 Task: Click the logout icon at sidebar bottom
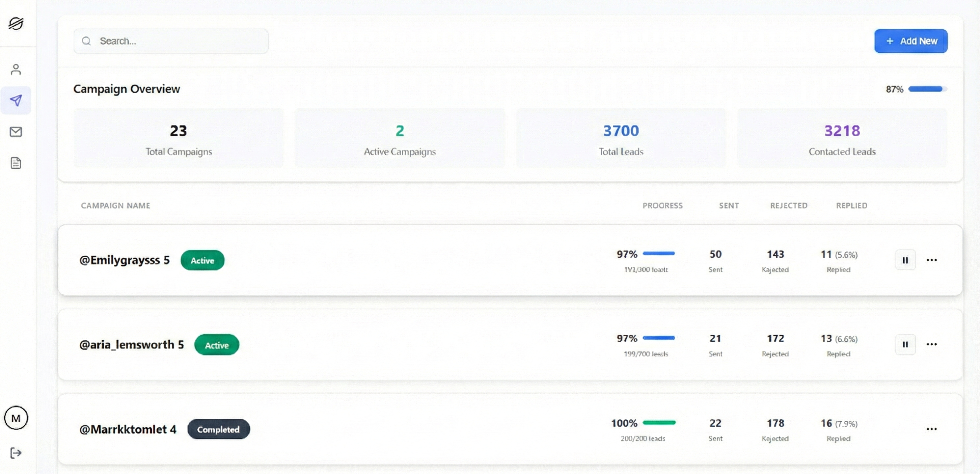pyautogui.click(x=15, y=453)
